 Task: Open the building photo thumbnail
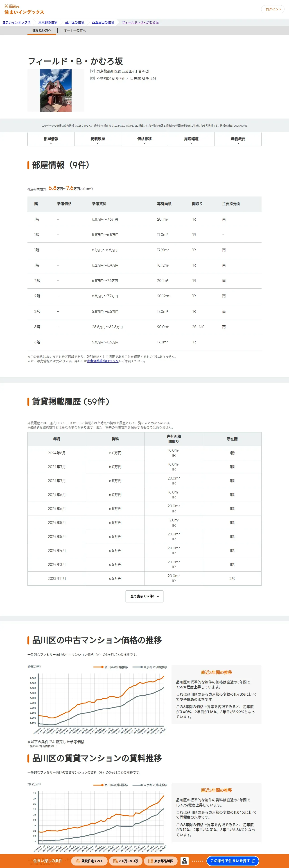(x=56, y=90)
